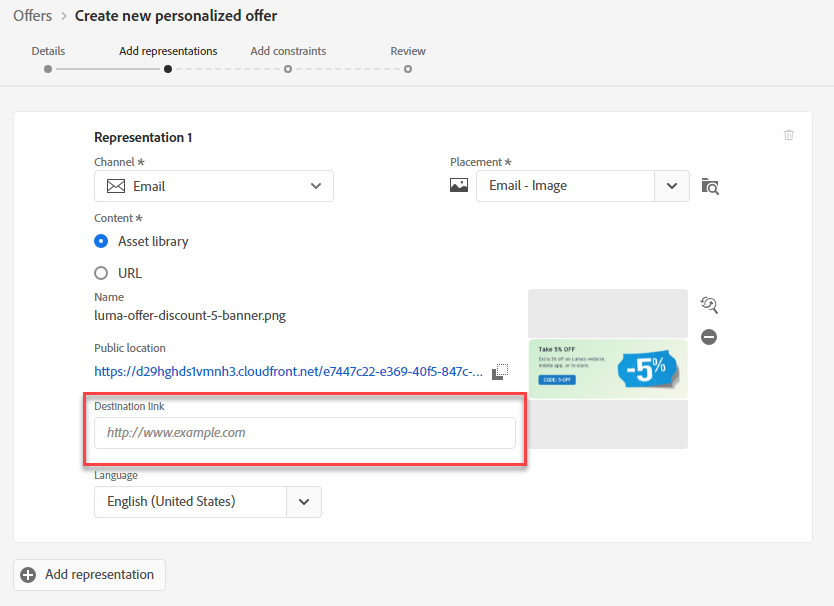Image resolution: width=834 pixels, height=606 pixels.
Task: Click the English (United States) language field
Action: point(190,502)
